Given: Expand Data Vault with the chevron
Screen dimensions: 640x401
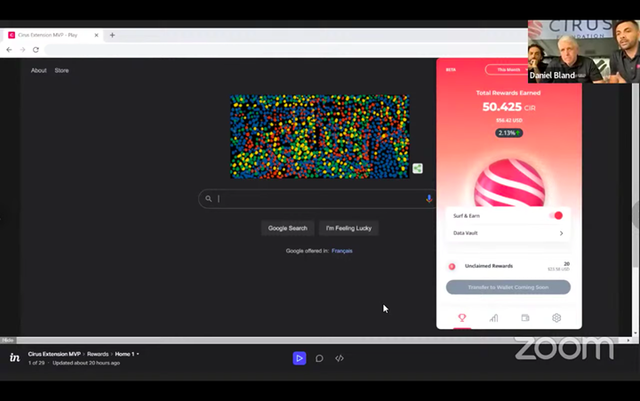Looking at the screenshot, I should coord(561,233).
